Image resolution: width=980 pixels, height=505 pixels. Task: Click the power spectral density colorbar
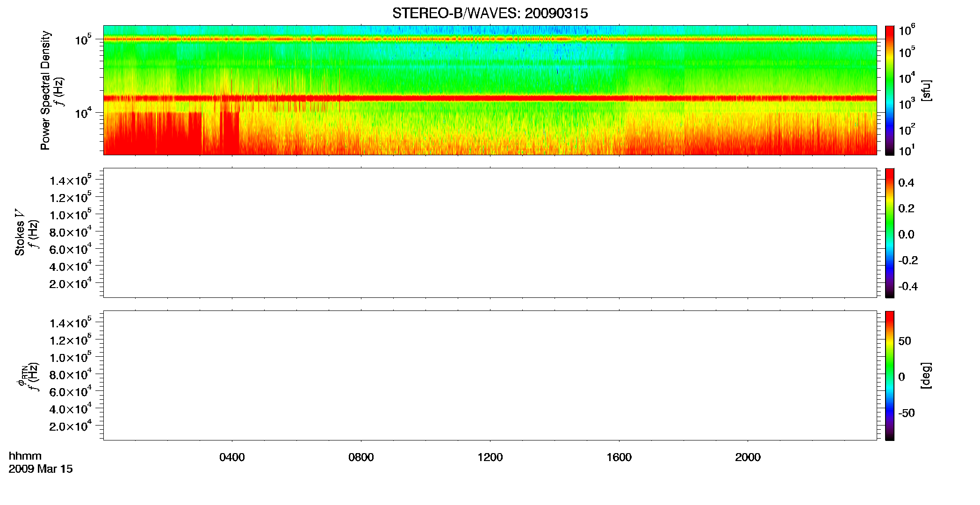(x=890, y=90)
